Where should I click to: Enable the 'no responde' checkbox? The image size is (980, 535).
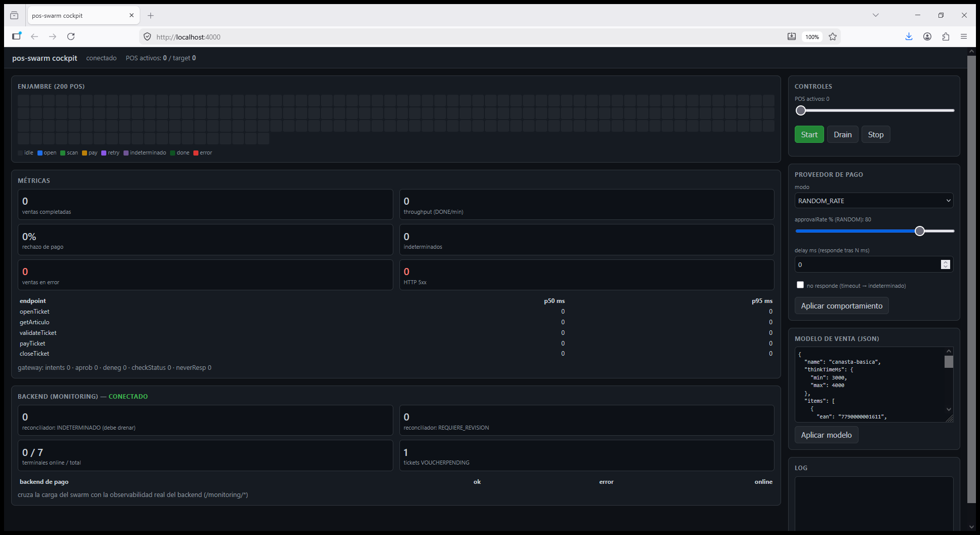click(x=800, y=285)
